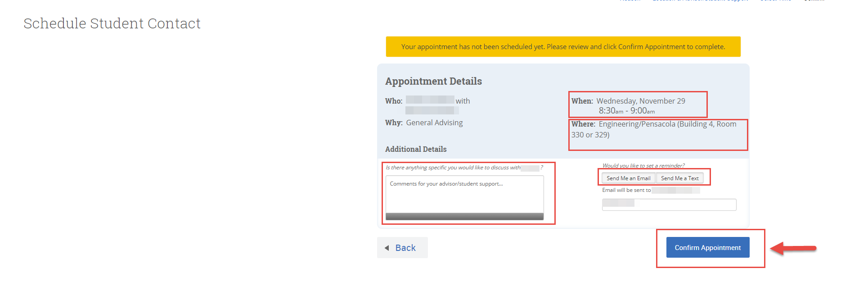Click the "Email will be sent to" label
This screenshot has height=282, width=868.
pyautogui.click(x=626, y=190)
